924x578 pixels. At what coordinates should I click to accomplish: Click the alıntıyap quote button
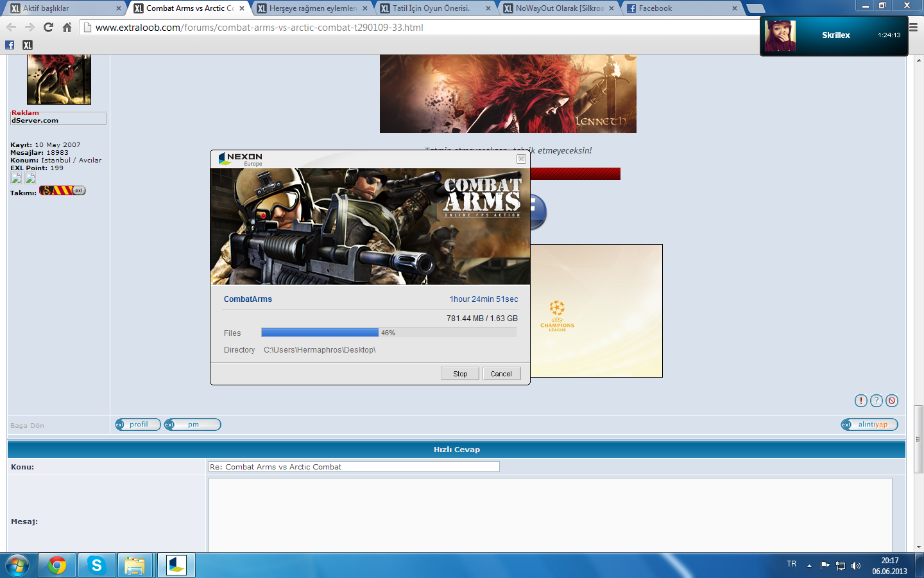click(x=869, y=425)
